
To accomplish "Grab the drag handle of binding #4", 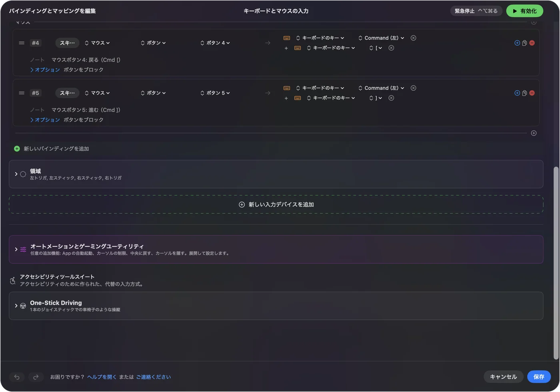I will (22, 43).
